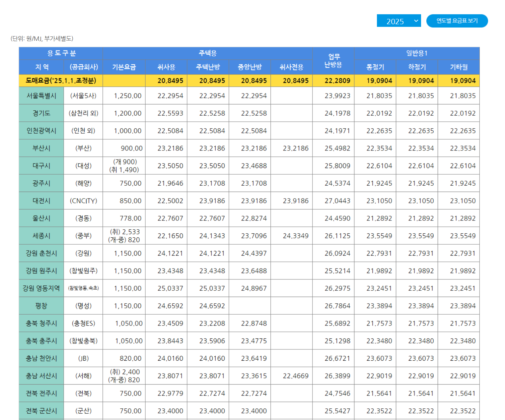Click the 충남 천안시 region cell

[x=41, y=358]
